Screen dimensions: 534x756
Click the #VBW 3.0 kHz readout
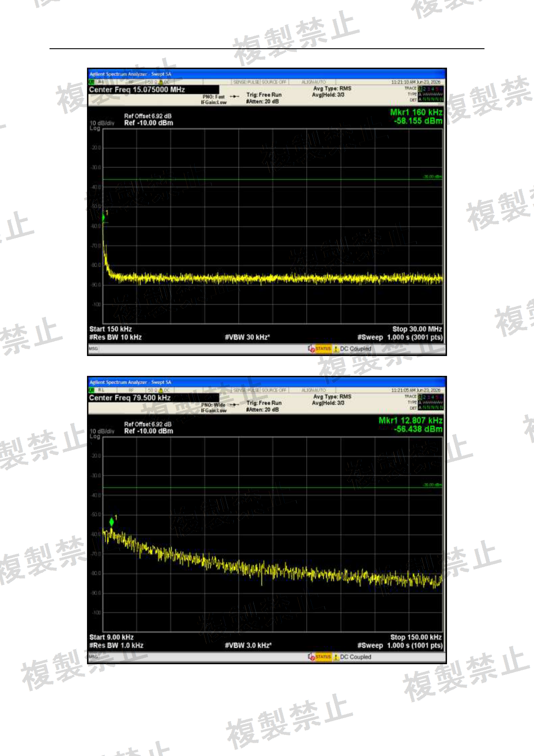click(248, 646)
